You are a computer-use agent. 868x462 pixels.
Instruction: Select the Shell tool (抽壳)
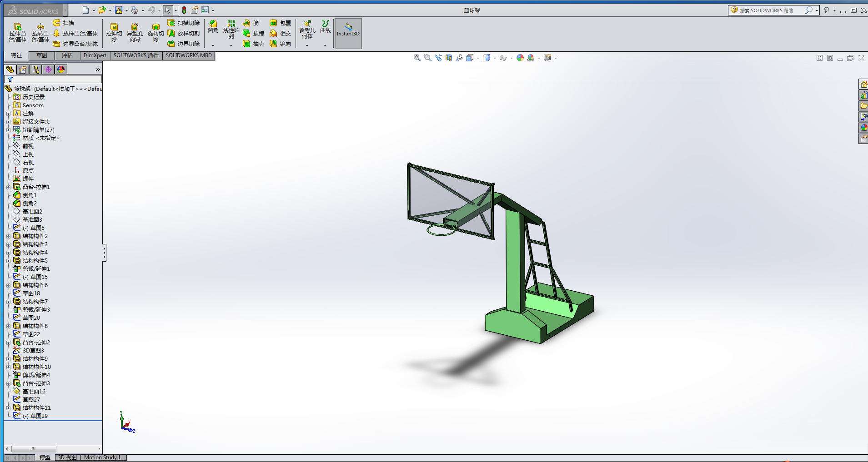[x=254, y=44]
